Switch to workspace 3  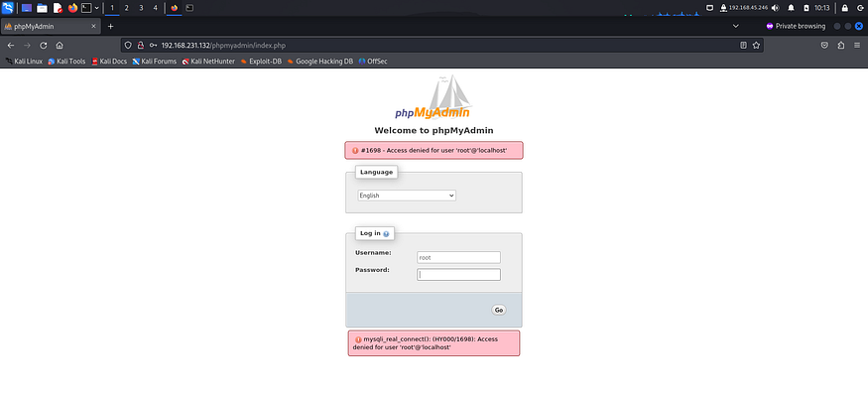(141, 8)
